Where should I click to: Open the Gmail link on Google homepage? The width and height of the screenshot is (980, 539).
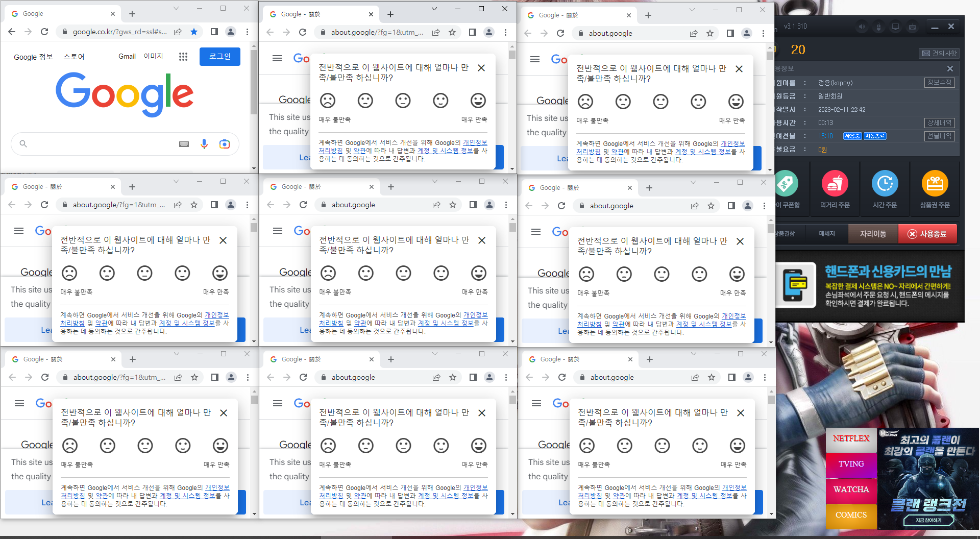point(127,57)
